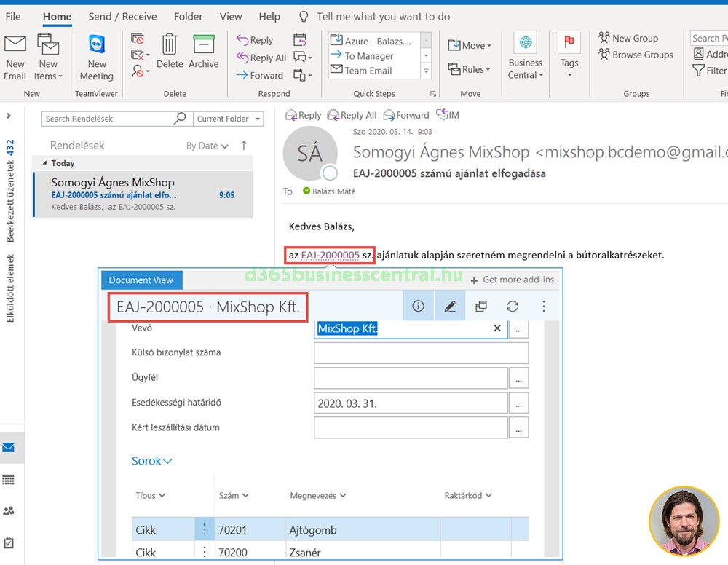Toggle sort order arrow

click(x=244, y=146)
